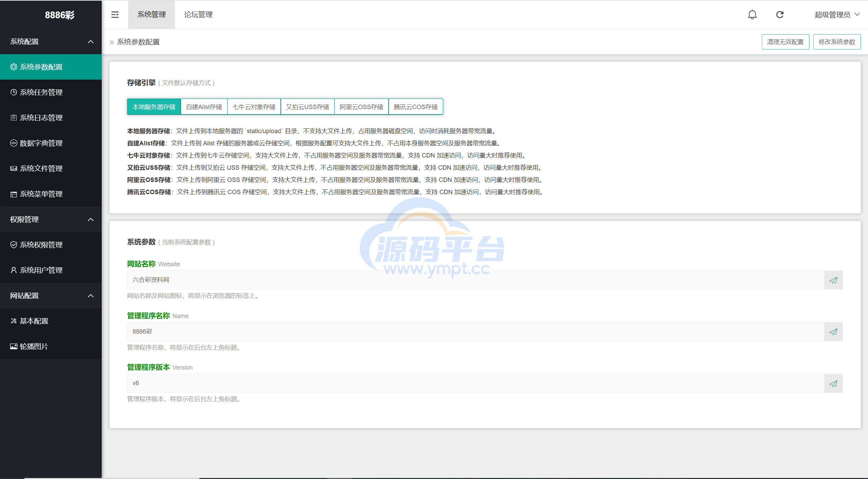Click the refresh page icon

point(780,15)
